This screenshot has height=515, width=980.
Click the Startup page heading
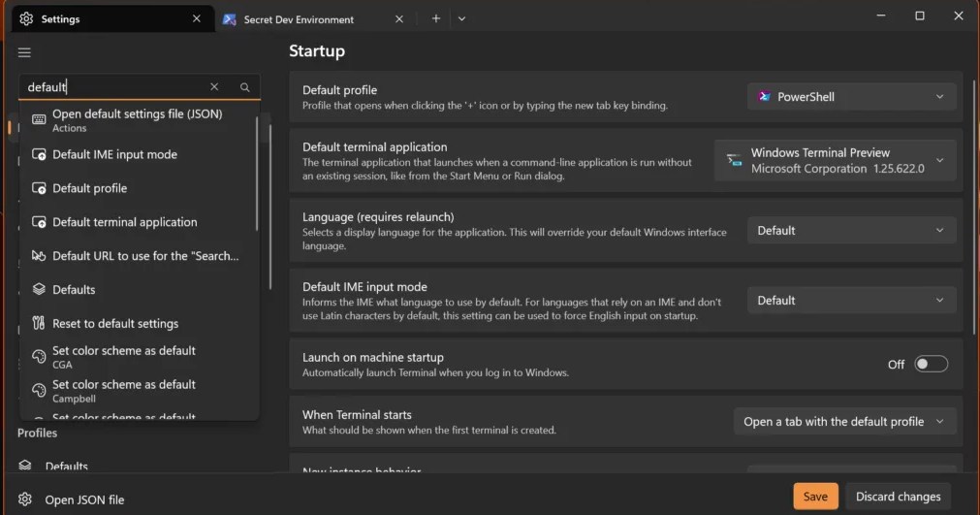317,51
